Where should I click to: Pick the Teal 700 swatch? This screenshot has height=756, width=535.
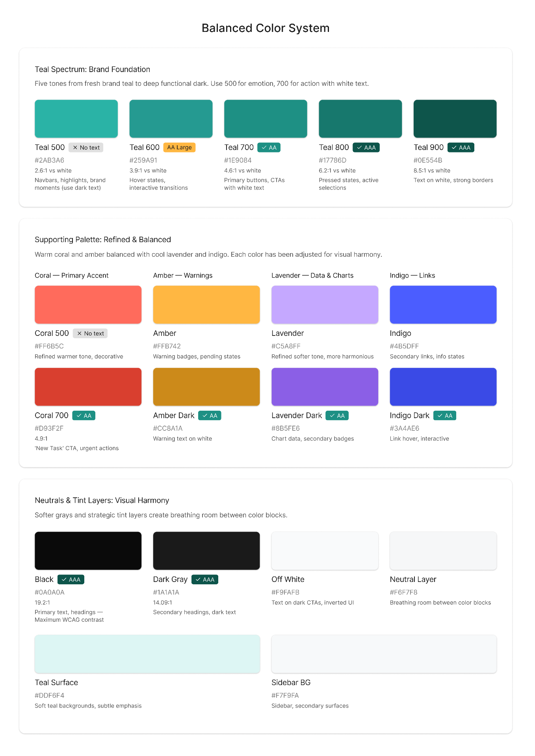coord(266,119)
